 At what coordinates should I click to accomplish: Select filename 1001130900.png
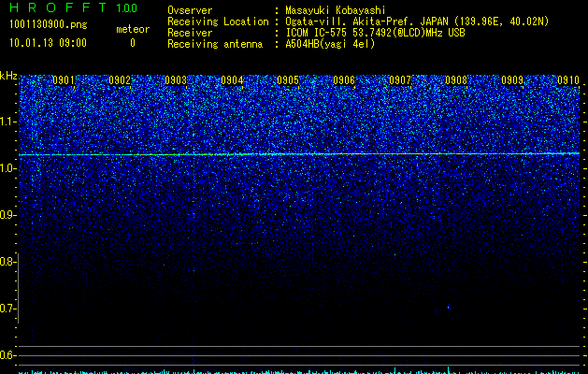[49, 24]
